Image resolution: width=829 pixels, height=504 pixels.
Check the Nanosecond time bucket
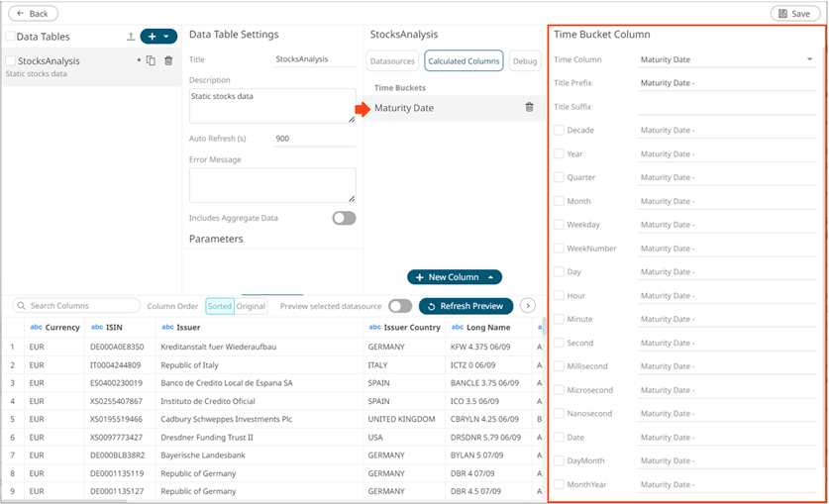pyautogui.click(x=559, y=414)
